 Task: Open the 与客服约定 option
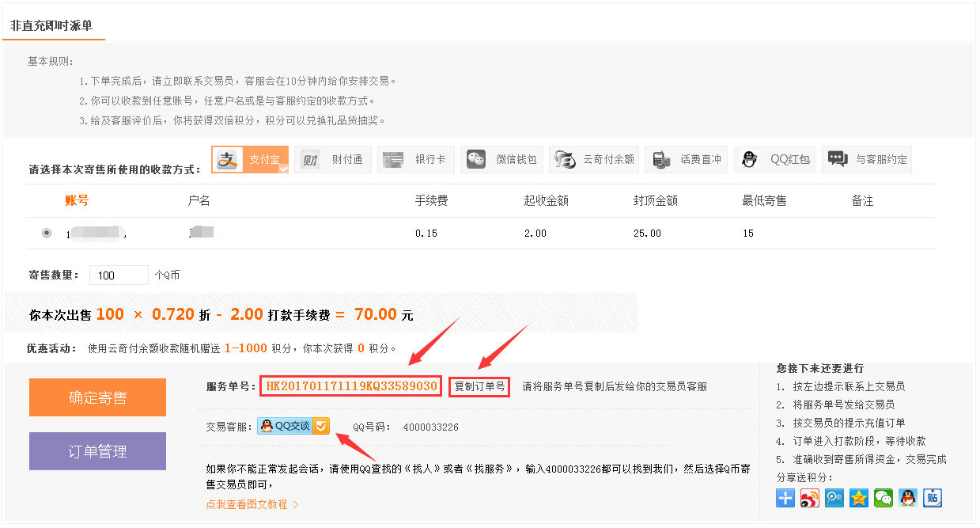click(x=867, y=159)
